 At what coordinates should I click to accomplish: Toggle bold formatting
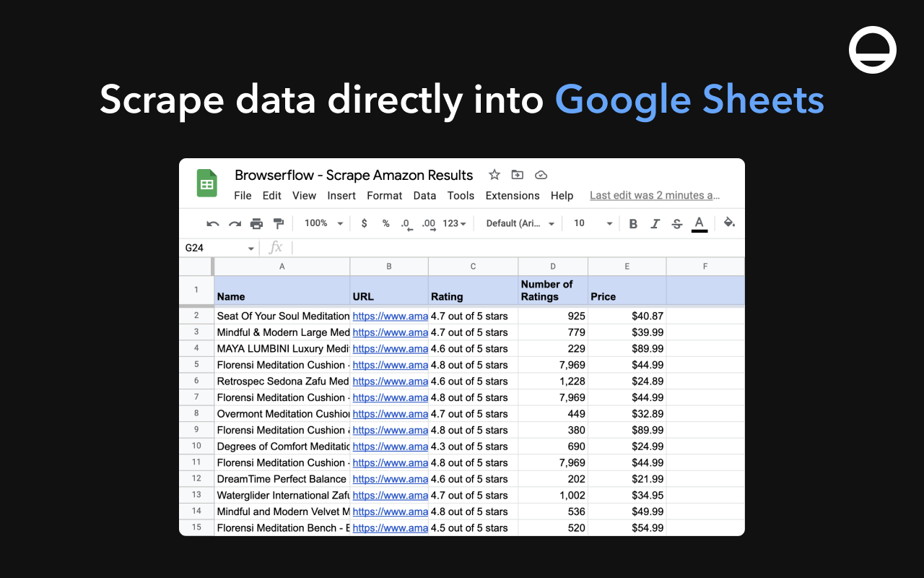point(633,224)
